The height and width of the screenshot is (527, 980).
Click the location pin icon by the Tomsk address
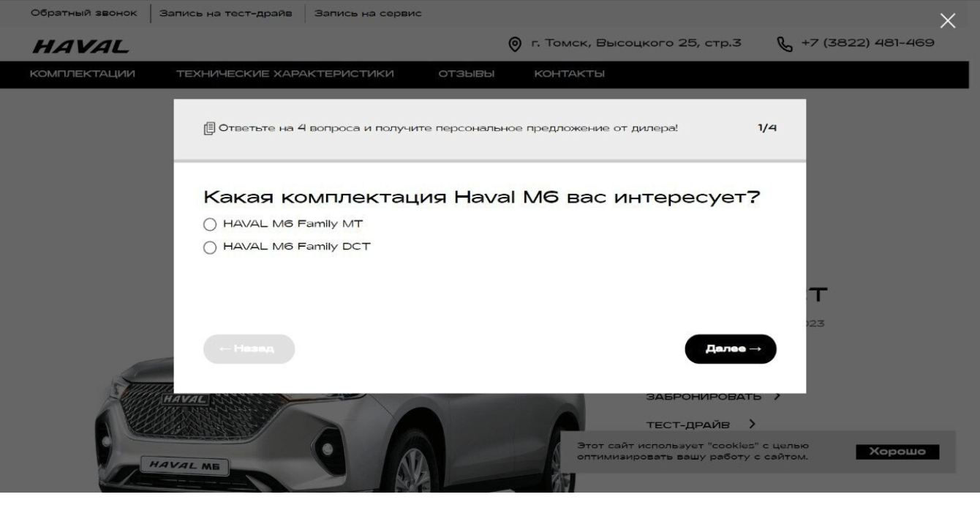(514, 43)
